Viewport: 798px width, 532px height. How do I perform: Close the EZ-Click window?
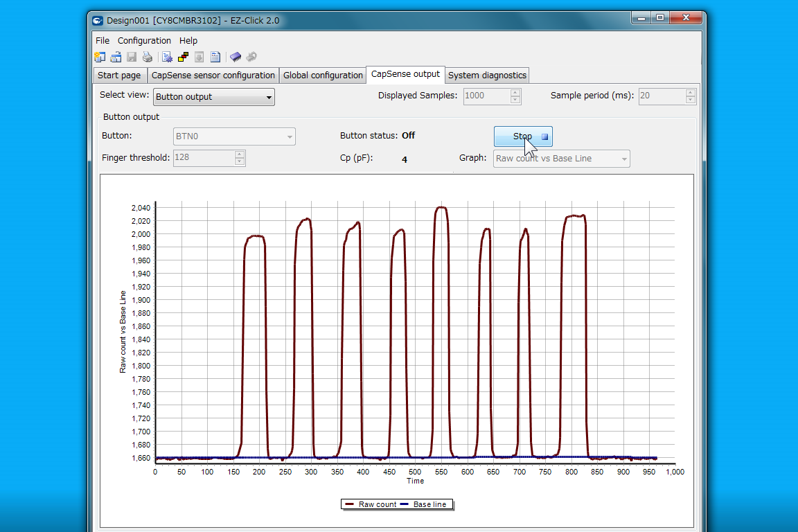[x=686, y=18]
